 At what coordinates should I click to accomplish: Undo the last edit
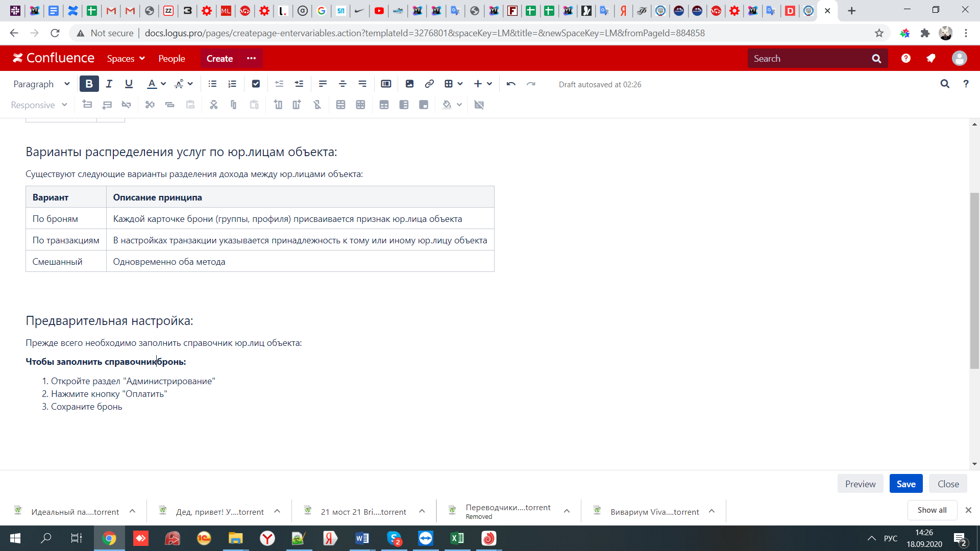pos(511,84)
